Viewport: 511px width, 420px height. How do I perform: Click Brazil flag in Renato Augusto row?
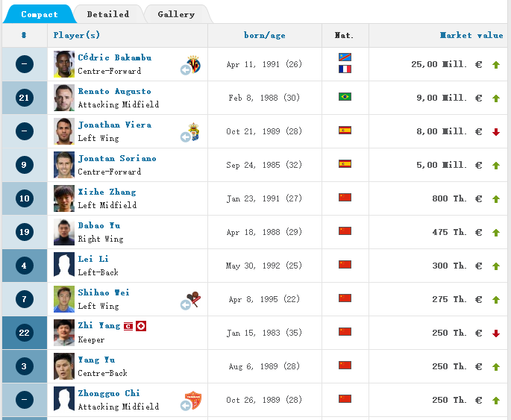345,97
